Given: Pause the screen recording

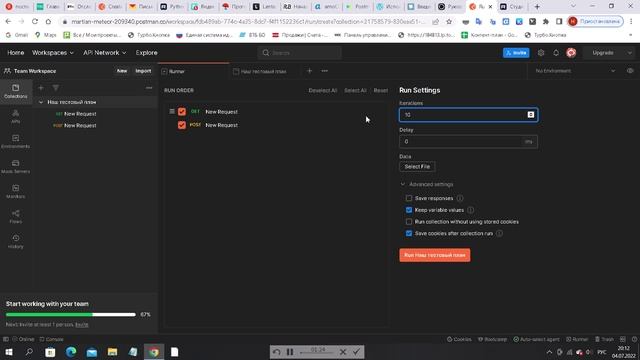Looking at the screenshot, I should [x=290, y=351].
